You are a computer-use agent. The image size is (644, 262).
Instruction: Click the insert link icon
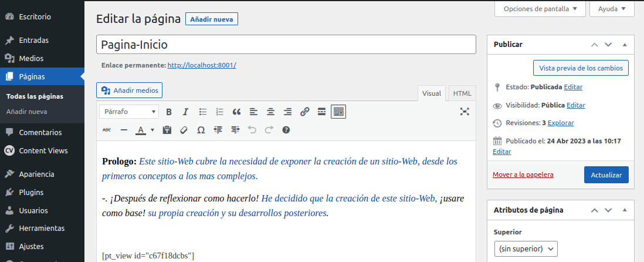click(x=304, y=112)
